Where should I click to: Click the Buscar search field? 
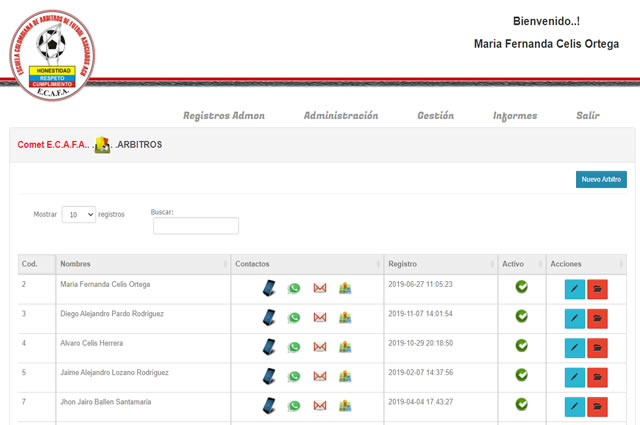(195, 226)
